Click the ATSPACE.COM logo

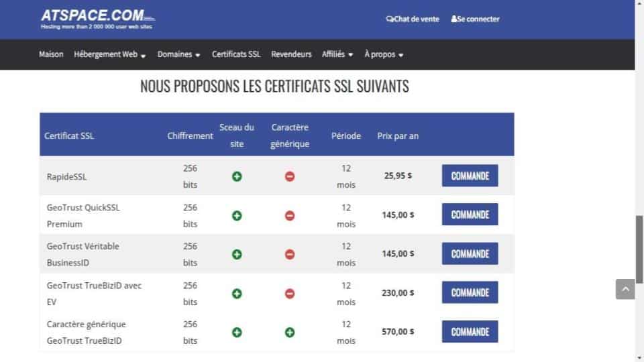click(98, 19)
